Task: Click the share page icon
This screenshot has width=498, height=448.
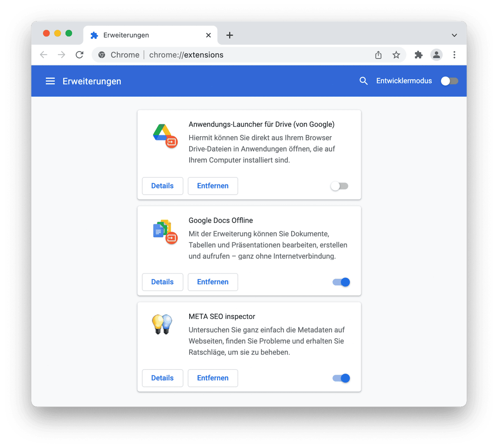Action: coord(378,55)
